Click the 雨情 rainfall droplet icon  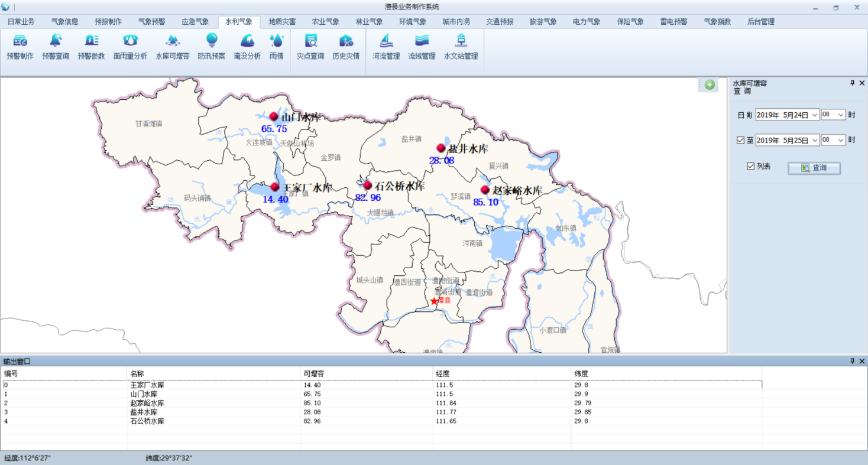(x=276, y=41)
